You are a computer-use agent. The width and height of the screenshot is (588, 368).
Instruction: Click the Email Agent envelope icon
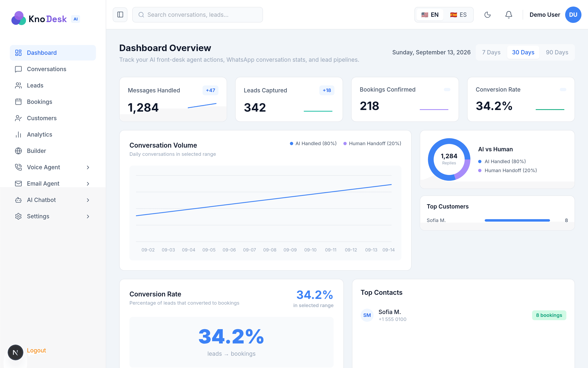coord(18,183)
